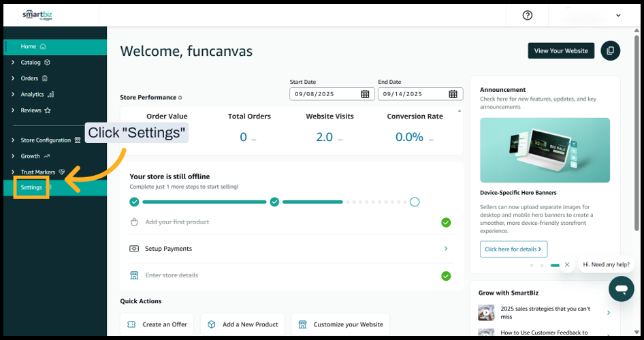Open the Start Date calendar icon

pos(365,94)
